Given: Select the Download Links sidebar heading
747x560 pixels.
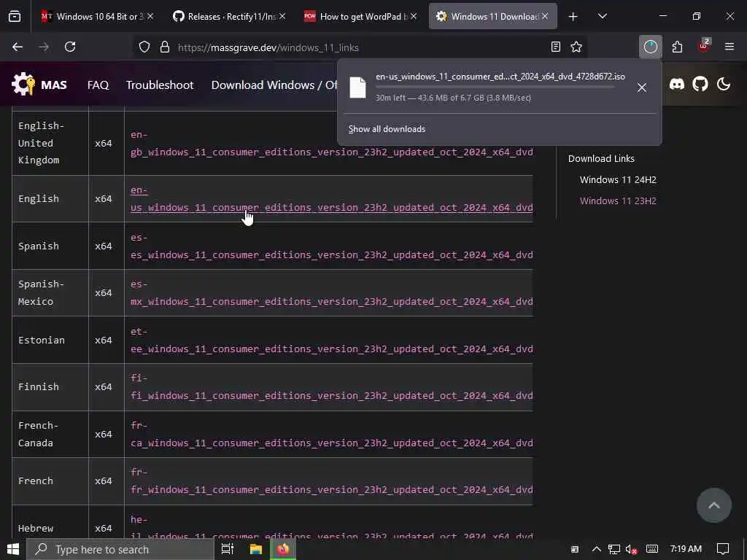Looking at the screenshot, I should click(x=601, y=158).
